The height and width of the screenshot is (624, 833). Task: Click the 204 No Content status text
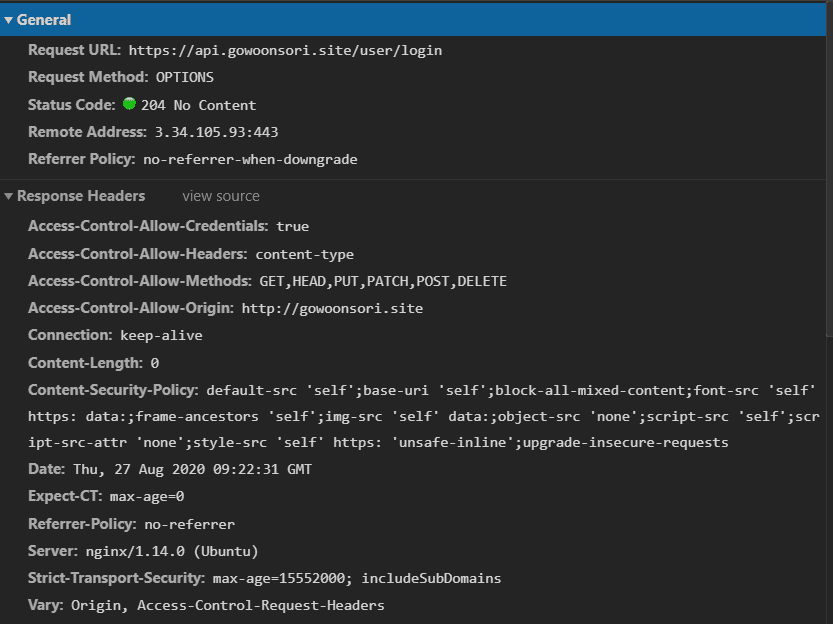pos(198,105)
